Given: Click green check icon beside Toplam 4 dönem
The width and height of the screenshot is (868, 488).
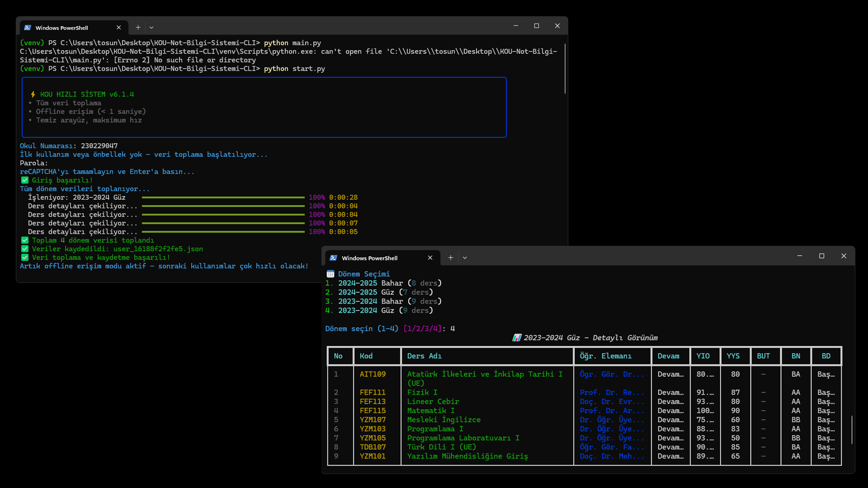Looking at the screenshot, I should coord(25,240).
